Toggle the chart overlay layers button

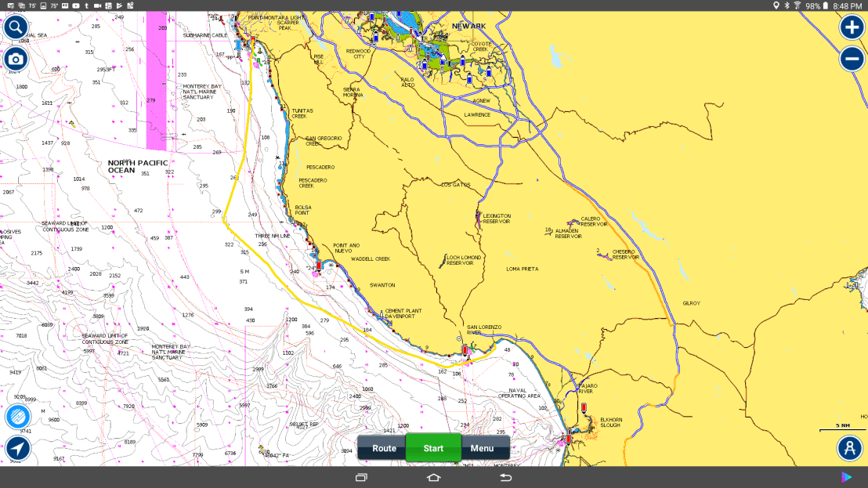pos(17,416)
